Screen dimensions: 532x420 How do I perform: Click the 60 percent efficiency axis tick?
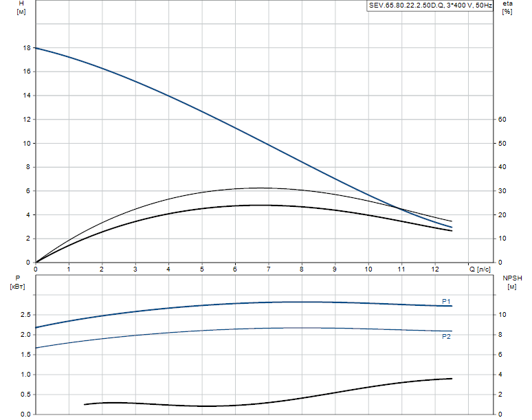[502, 120]
